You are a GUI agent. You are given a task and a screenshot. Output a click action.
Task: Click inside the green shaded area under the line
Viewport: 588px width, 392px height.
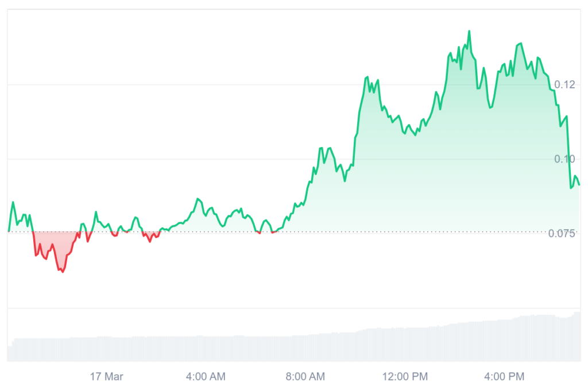coord(431,172)
